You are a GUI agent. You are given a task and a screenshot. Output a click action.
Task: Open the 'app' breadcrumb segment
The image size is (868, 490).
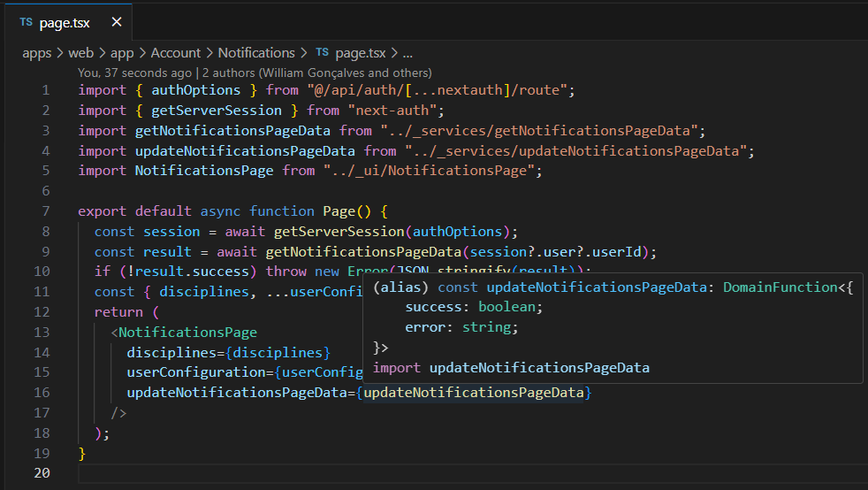click(x=122, y=53)
